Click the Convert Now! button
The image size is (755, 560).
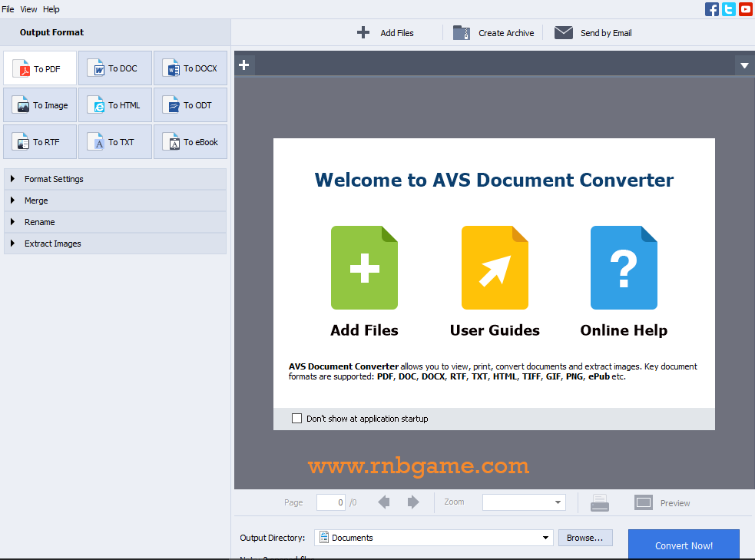click(684, 545)
